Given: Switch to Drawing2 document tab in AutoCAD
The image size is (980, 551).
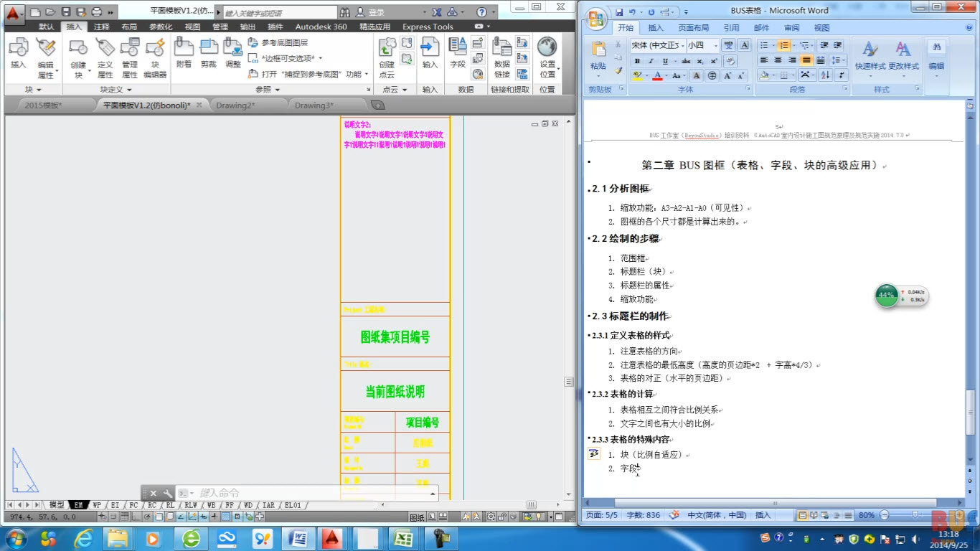Looking at the screenshot, I should [x=236, y=105].
